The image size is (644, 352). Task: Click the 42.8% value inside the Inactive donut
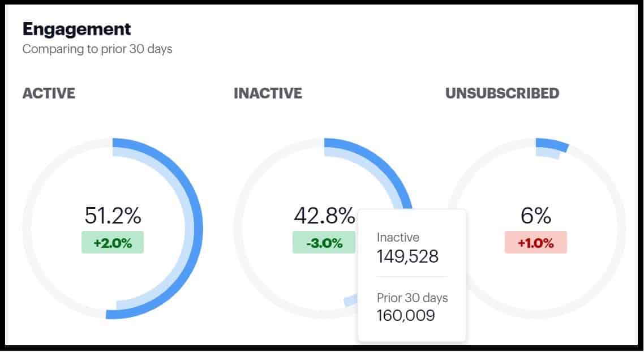tap(324, 215)
